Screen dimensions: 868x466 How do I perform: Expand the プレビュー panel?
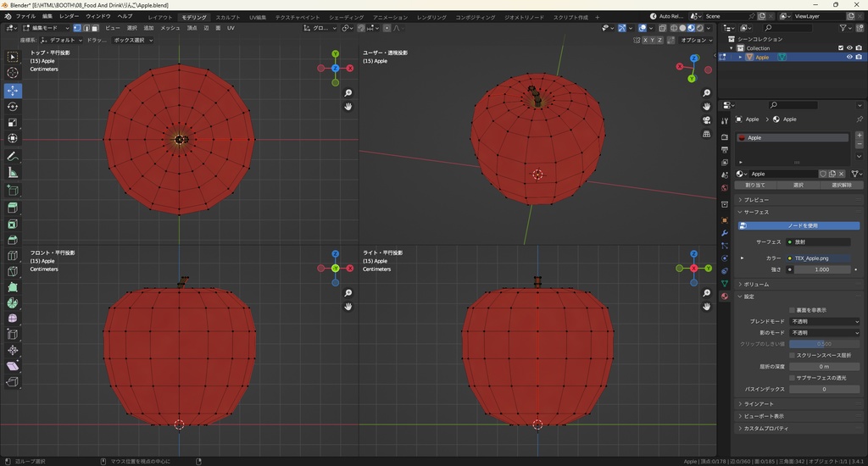[x=756, y=199]
